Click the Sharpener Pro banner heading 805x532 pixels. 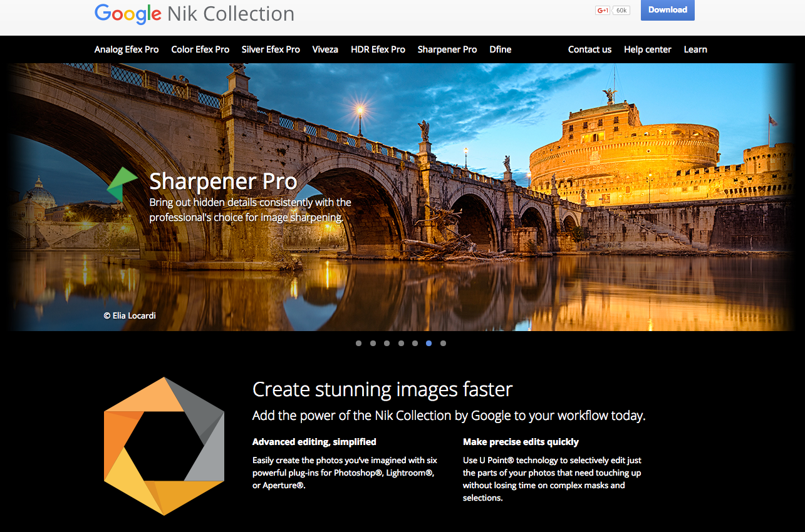(x=223, y=182)
